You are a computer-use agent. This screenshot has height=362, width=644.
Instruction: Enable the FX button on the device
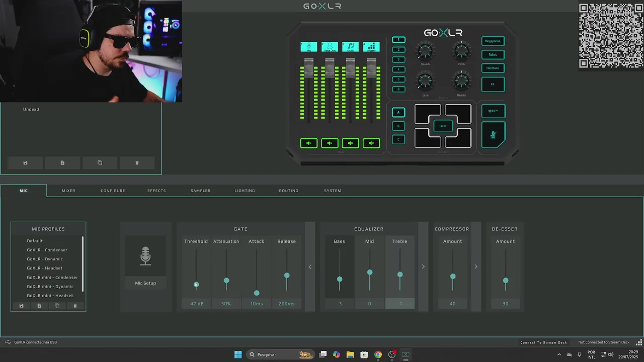pos(493,84)
